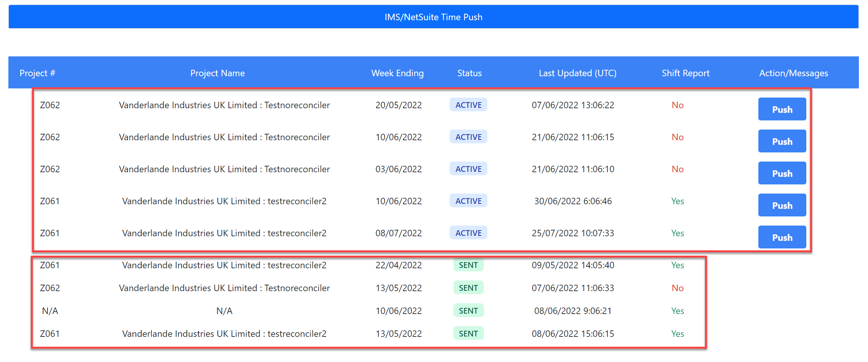
Task: Click the Week Ending column header
Action: pos(397,73)
